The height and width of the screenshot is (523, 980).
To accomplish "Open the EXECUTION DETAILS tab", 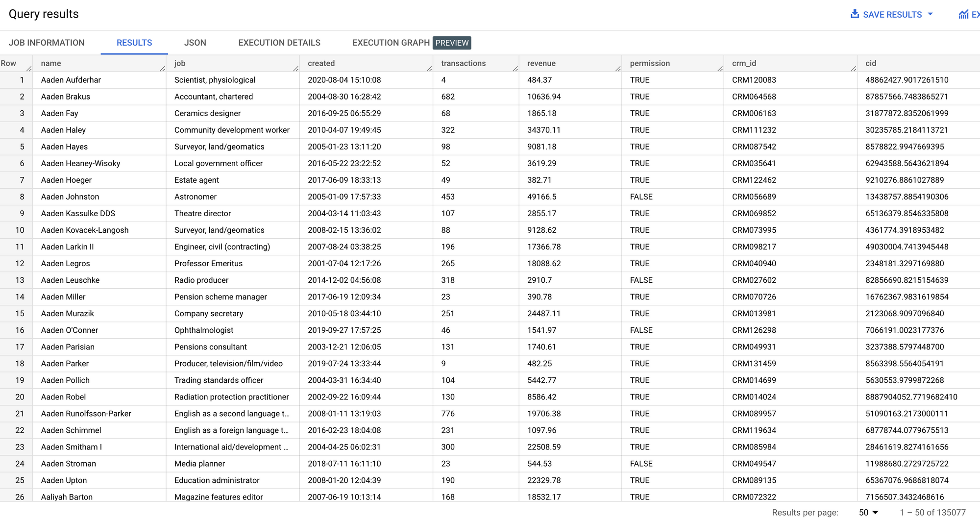I will point(279,43).
